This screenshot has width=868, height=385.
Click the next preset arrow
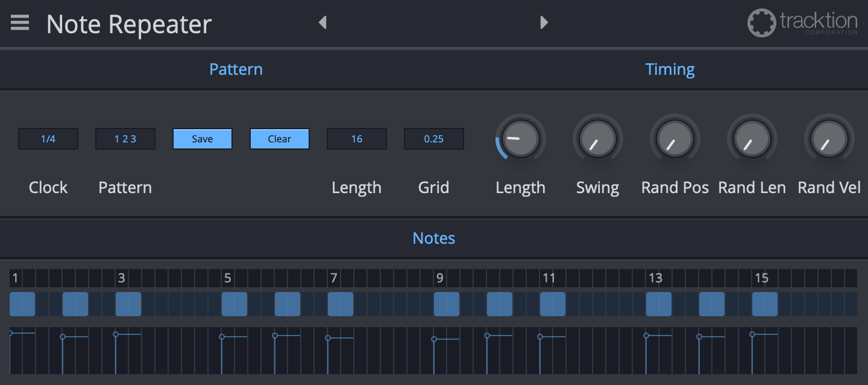[544, 22]
